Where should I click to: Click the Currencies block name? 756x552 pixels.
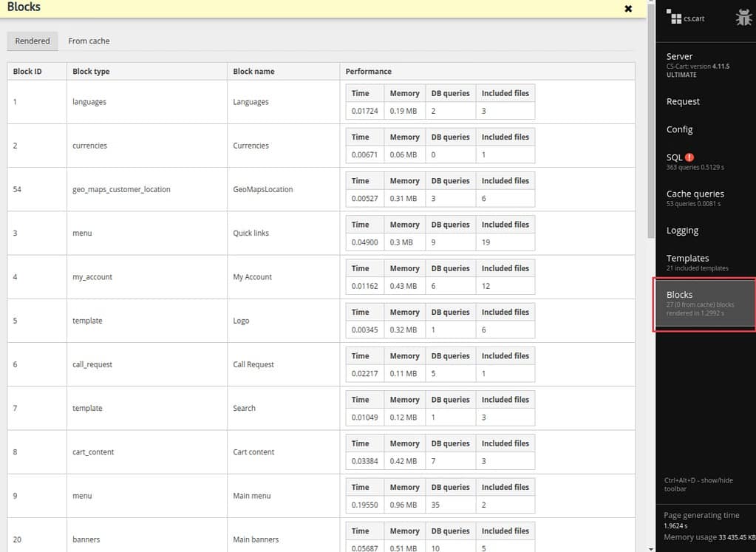tap(251, 146)
